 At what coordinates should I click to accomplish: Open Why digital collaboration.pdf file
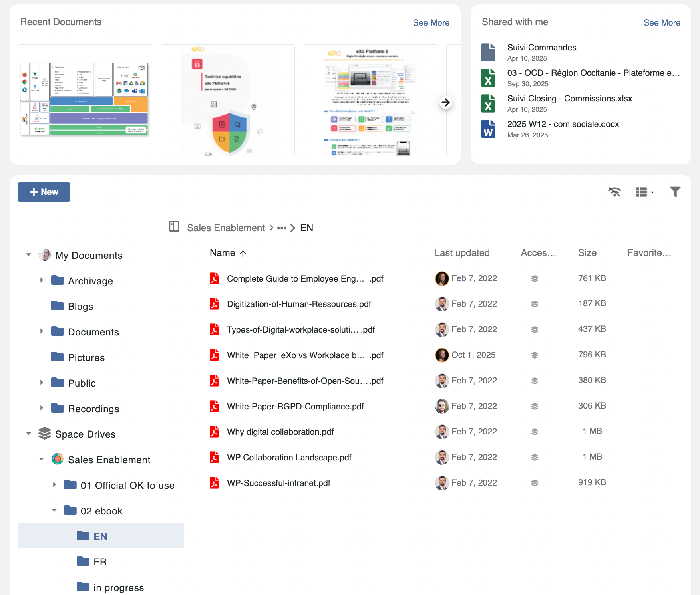(x=280, y=432)
